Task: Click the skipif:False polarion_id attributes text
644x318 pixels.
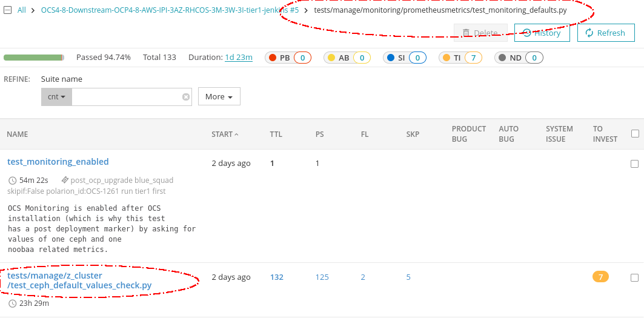Action: 87,191
